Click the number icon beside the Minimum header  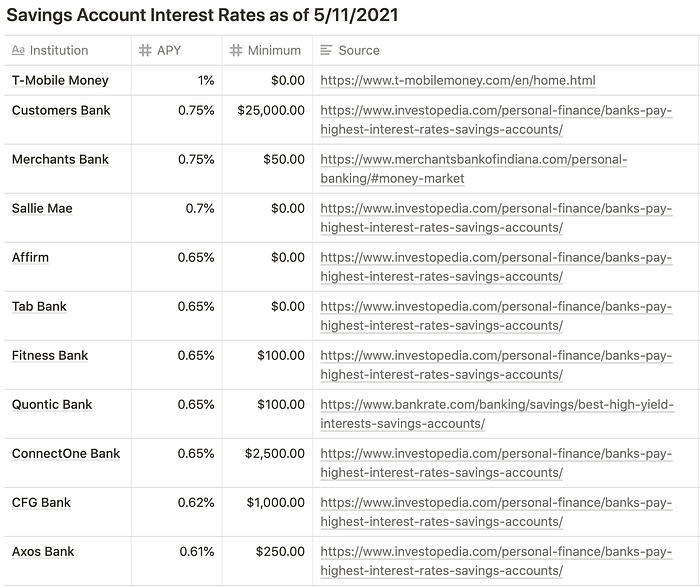pos(236,50)
